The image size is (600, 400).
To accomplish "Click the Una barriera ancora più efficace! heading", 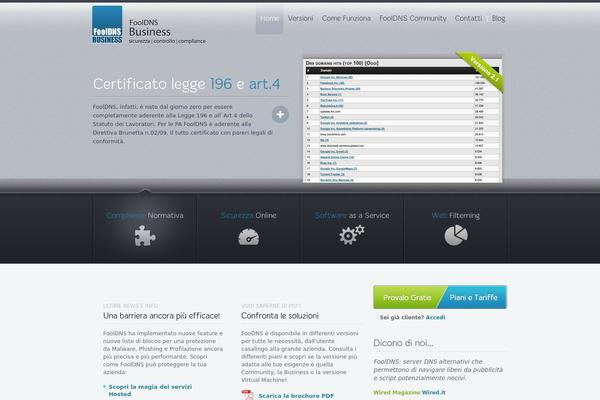I will 161,316.
